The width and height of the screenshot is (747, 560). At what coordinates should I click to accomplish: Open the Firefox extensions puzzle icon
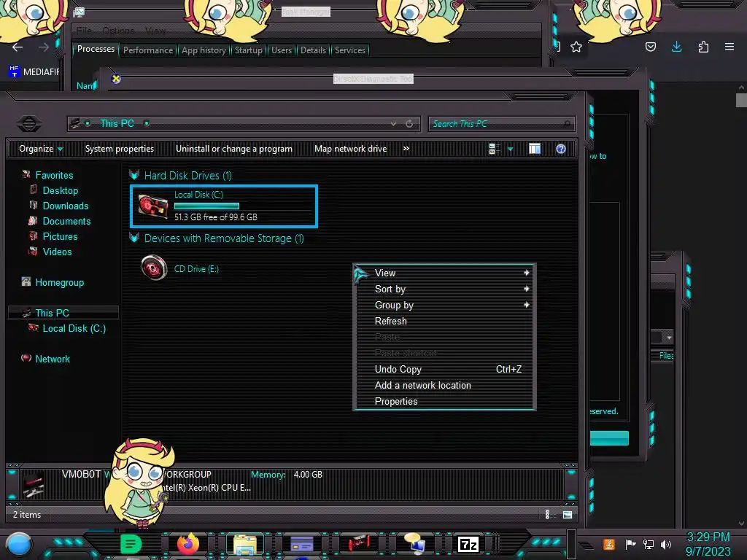[703, 47]
